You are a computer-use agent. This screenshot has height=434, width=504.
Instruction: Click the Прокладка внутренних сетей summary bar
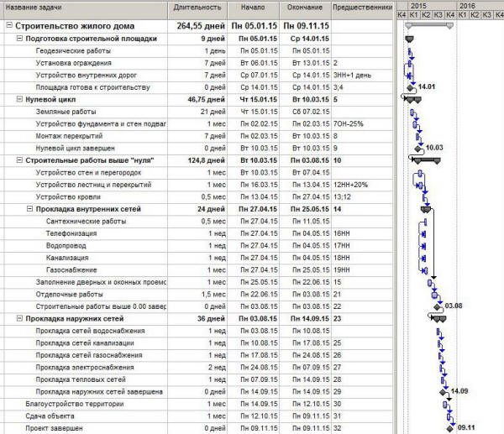coord(426,210)
